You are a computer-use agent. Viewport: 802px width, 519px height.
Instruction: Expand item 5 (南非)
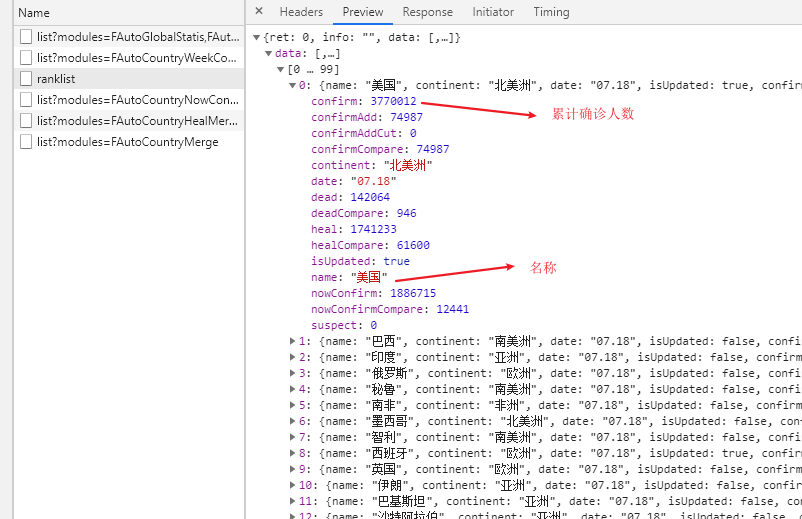coord(293,405)
